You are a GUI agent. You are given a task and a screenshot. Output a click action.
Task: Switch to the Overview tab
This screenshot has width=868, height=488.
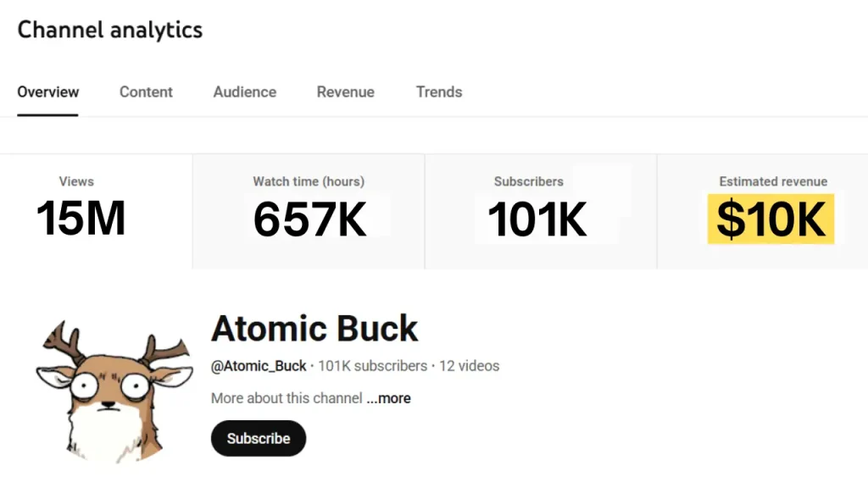48,92
